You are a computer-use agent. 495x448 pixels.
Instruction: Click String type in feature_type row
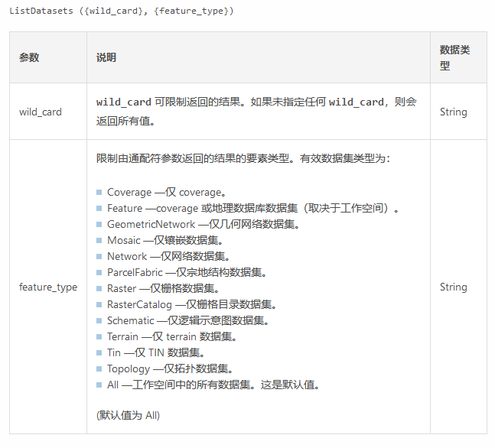[x=454, y=287]
